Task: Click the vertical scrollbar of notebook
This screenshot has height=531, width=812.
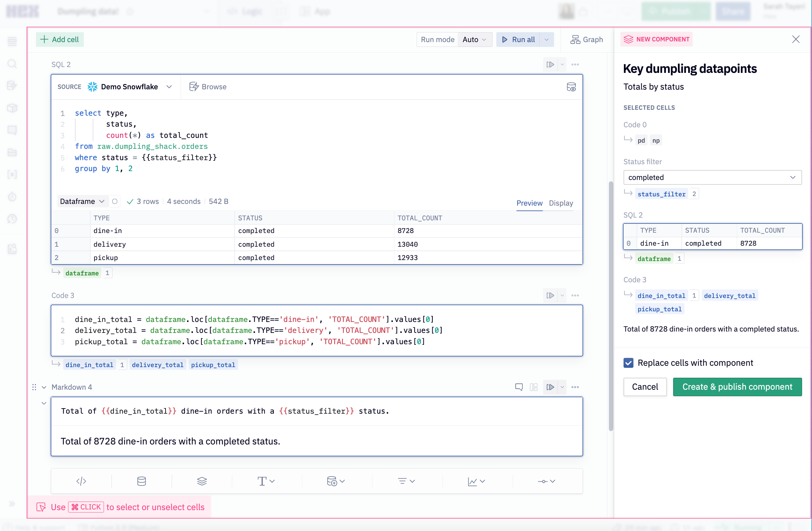Action: tap(611, 306)
